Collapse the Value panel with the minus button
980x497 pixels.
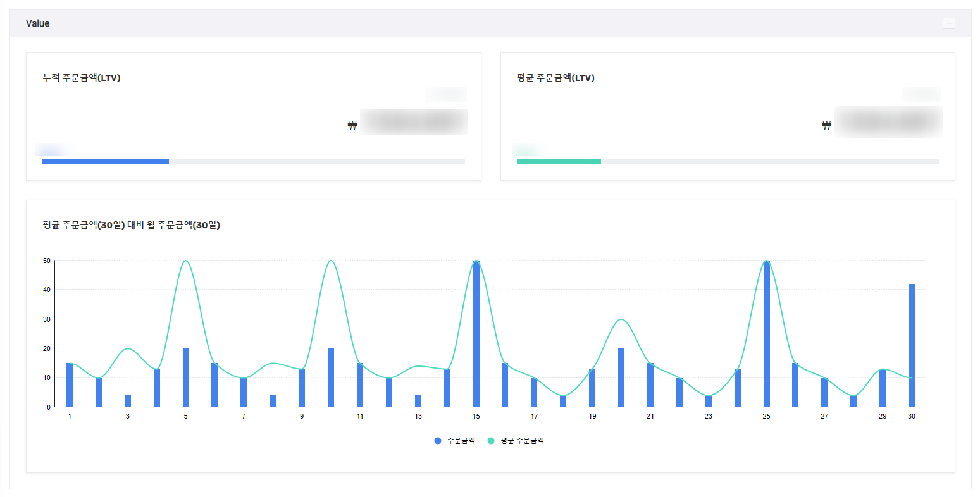point(948,23)
